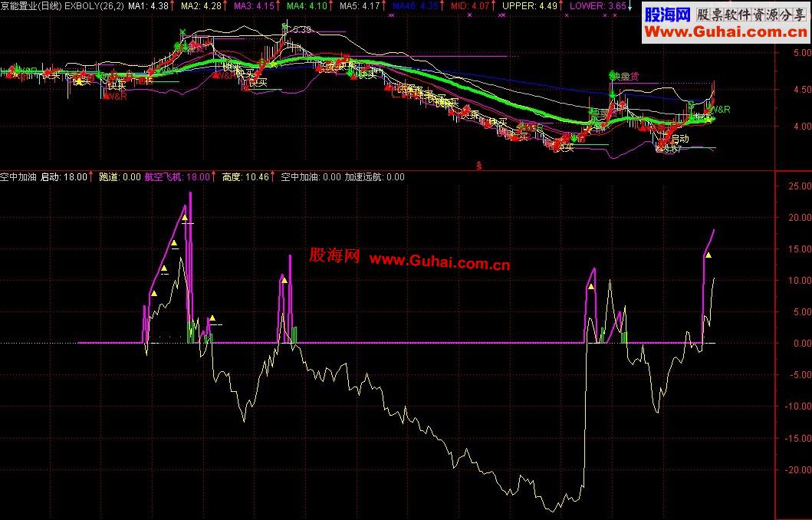The height and width of the screenshot is (520, 812).
Task: Click the 京能置业(日线) stock title
Action: pyautogui.click(x=31, y=6)
